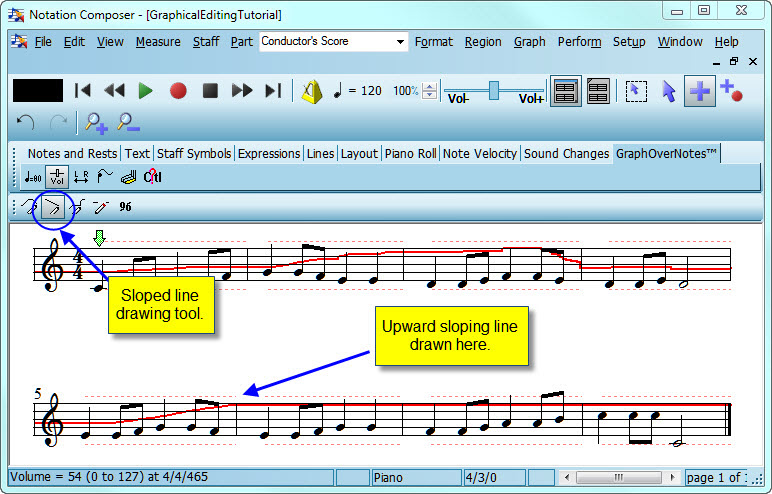The image size is (772, 494).
Task: Toggle the first page view layout button
Action: click(x=565, y=91)
